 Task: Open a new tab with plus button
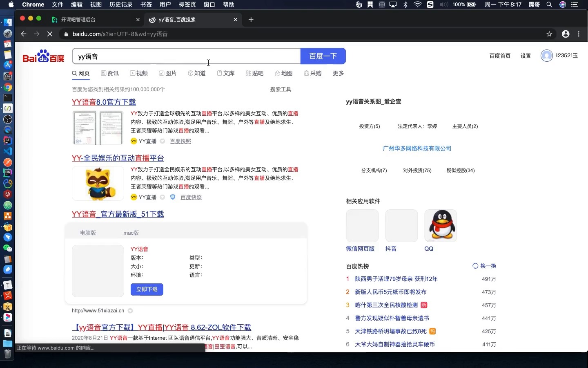251,19
